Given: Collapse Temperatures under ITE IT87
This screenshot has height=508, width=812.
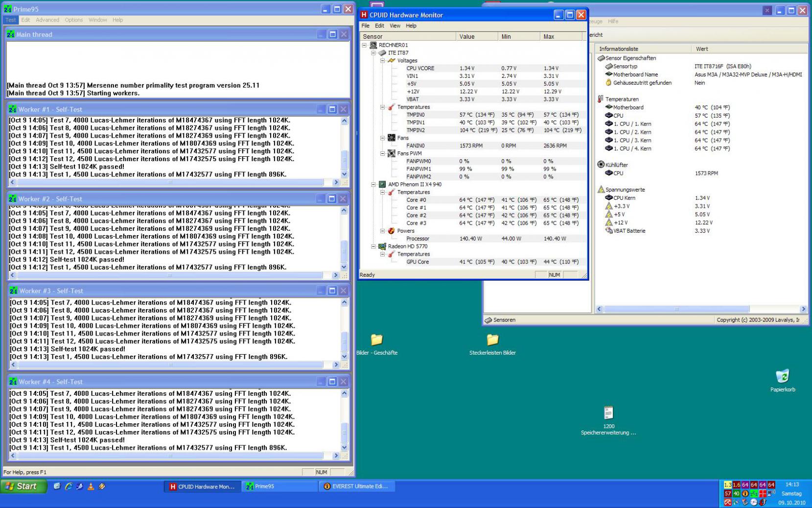Looking at the screenshot, I should pyautogui.click(x=383, y=107).
